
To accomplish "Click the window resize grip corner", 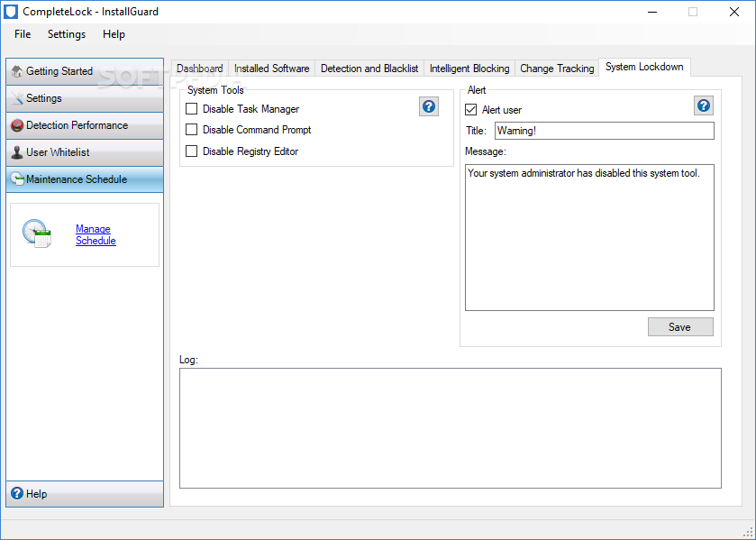I will (x=749, y=532).
